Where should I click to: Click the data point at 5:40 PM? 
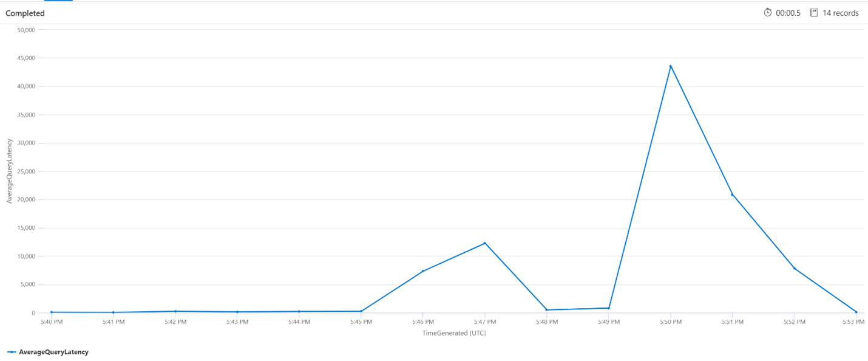(x=51, y=312)
